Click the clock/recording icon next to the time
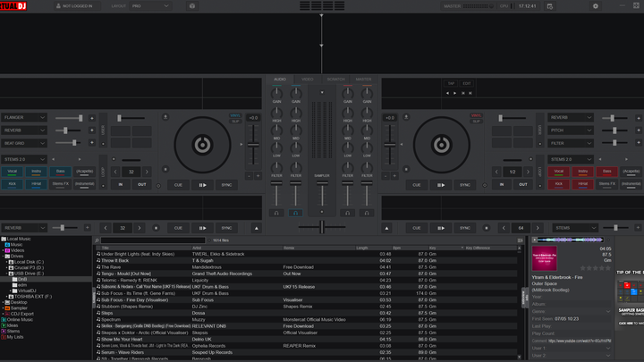This screenshot has width=644, height=362. coord(550,6)
